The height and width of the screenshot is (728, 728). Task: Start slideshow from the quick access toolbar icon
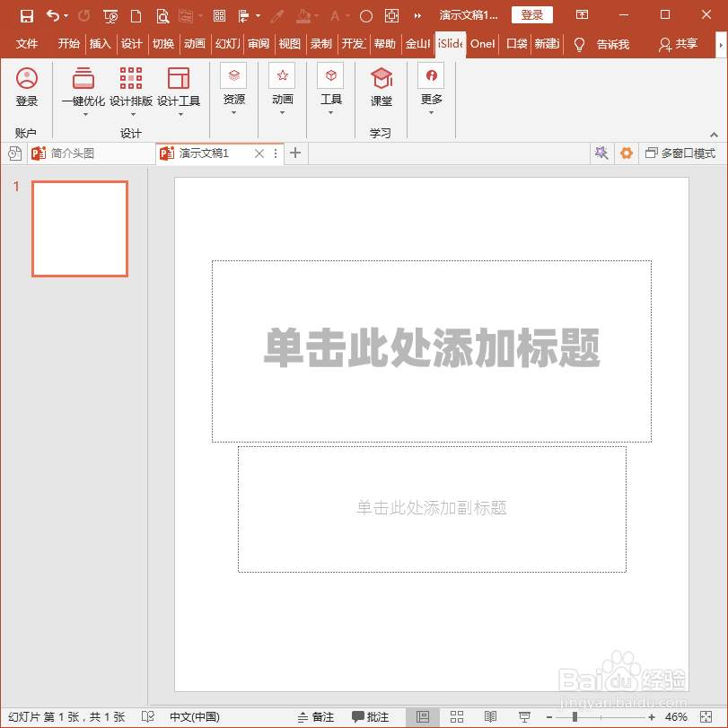(x=110, y=14)
